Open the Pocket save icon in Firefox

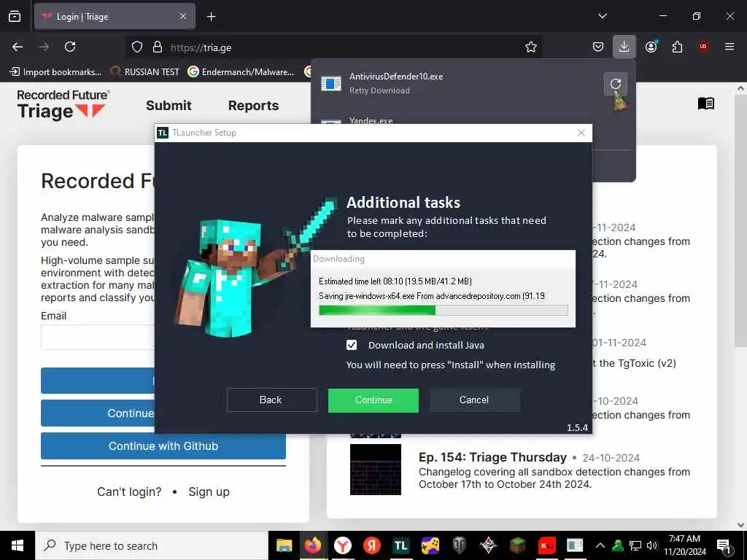point(598,47)
